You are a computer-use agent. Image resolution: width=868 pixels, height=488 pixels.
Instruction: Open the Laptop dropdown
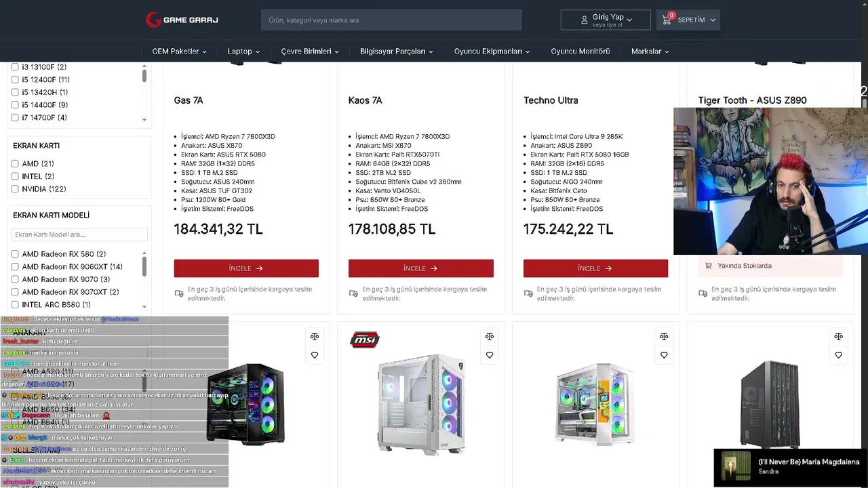click(243, 52)
